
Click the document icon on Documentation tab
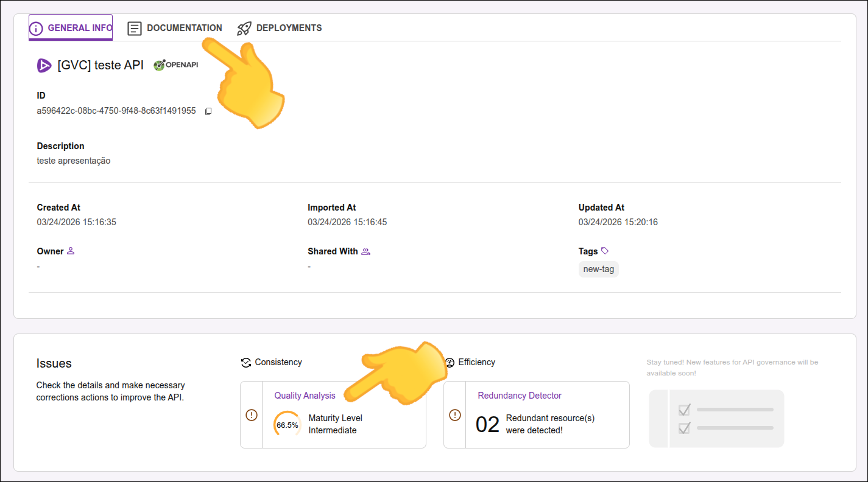[135, 28]
